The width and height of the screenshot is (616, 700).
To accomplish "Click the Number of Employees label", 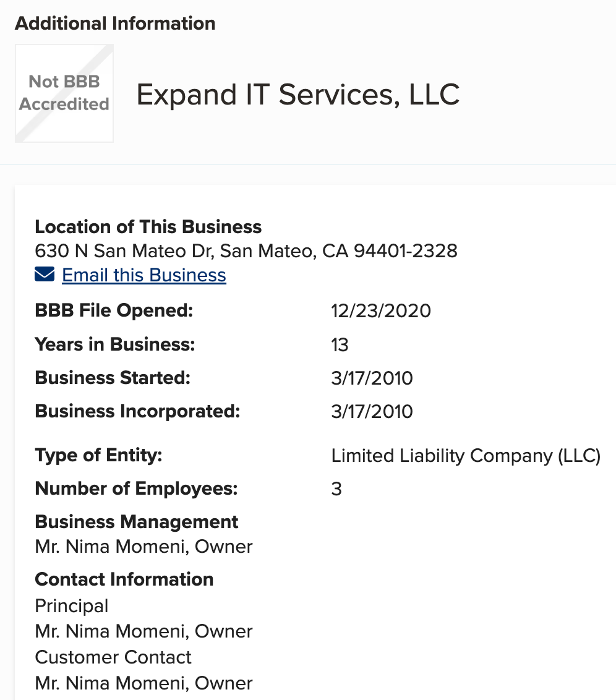I will pos(136,489).
